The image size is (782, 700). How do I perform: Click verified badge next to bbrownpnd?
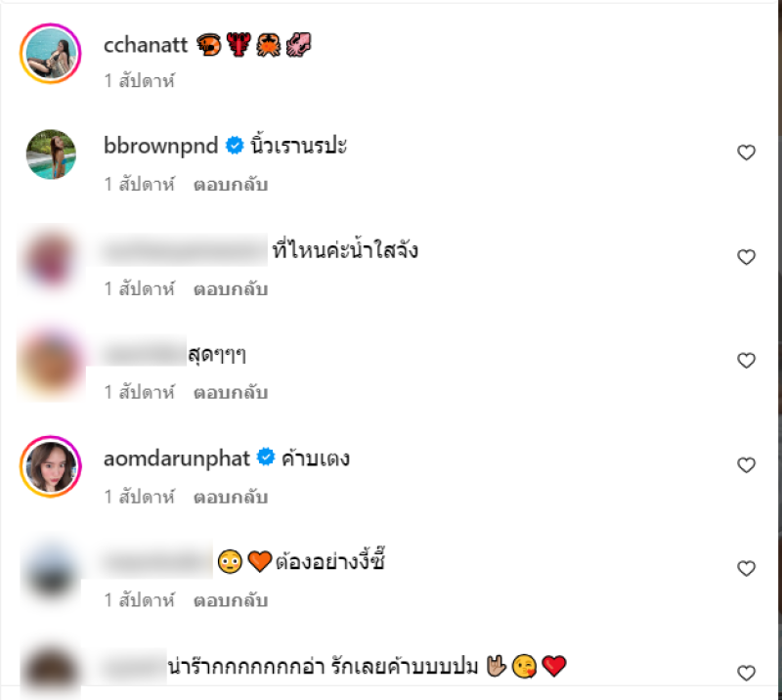[x=235, y=147]
